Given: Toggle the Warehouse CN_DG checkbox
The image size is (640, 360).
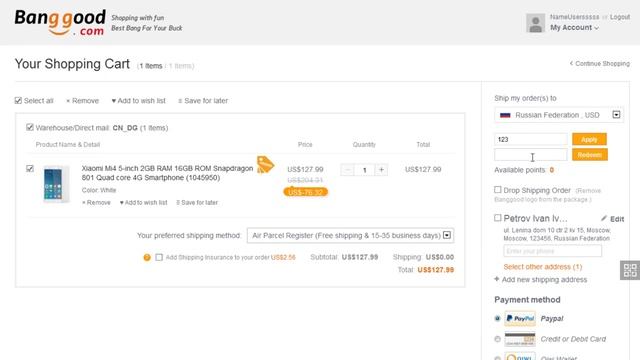Looking at the screenshot, I should (x=30, y=127).
